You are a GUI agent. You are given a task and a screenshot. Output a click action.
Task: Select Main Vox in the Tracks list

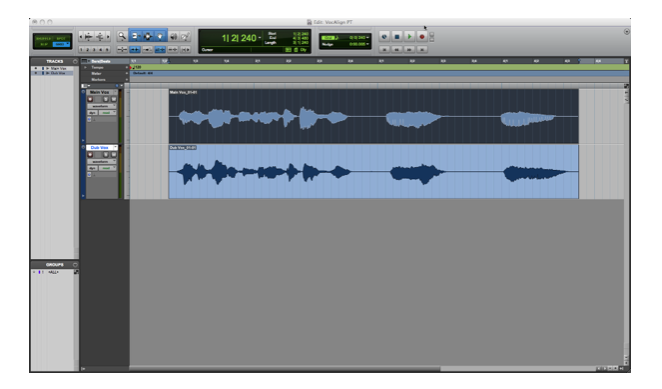pyautogui.click(x=58, y=68)
